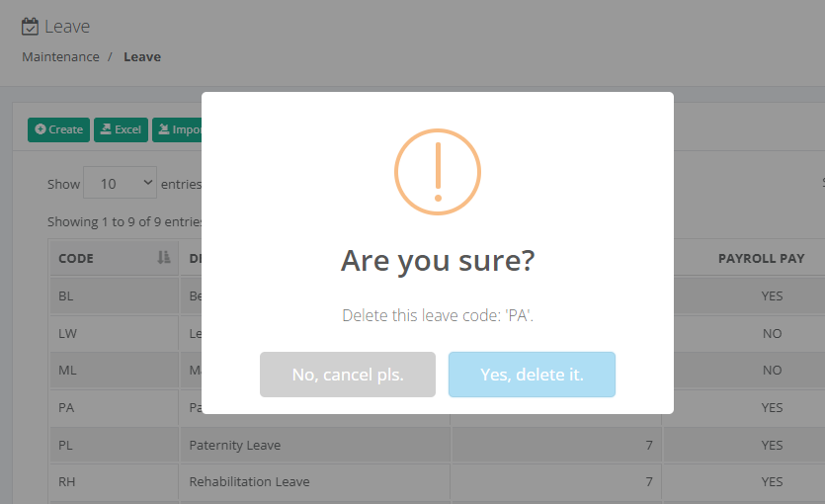Go to Maintenance breadcrumb link
Image resolution: width=825 pixels, height=504 pixels.
point(60,56)
